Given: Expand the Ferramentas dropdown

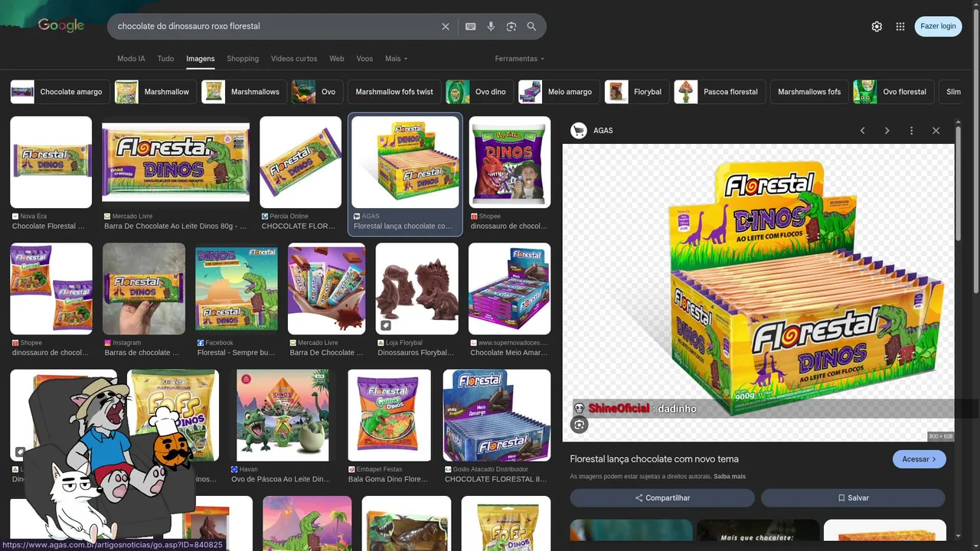Looking at the screenshot, I should [519, 59].
